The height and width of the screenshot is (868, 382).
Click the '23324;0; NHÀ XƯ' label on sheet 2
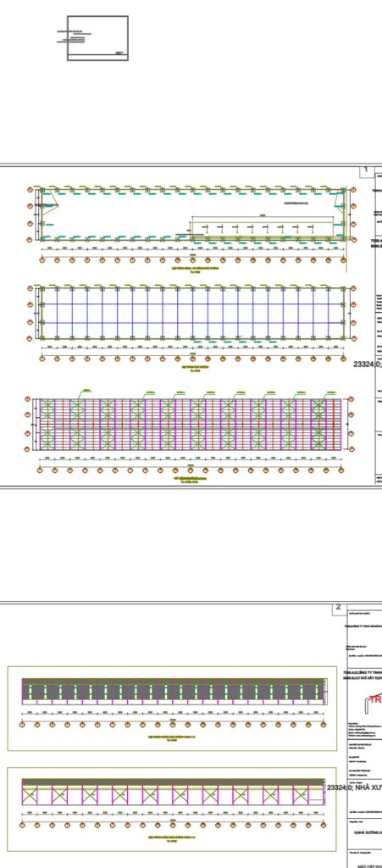[354, 787]
